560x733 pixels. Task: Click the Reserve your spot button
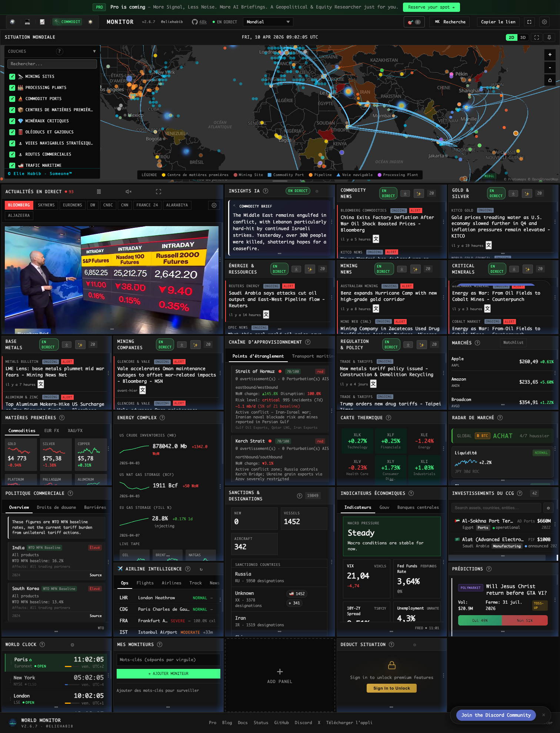coord(431,7)
